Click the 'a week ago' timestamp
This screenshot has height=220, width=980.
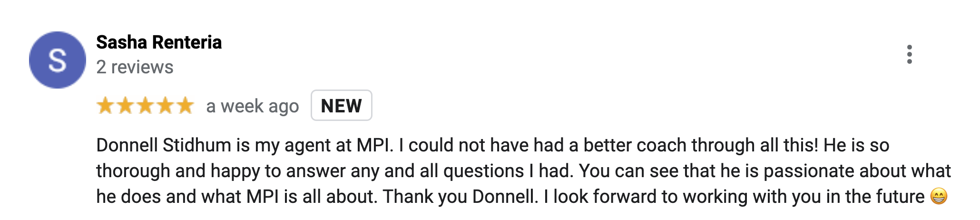coord(253,106)
